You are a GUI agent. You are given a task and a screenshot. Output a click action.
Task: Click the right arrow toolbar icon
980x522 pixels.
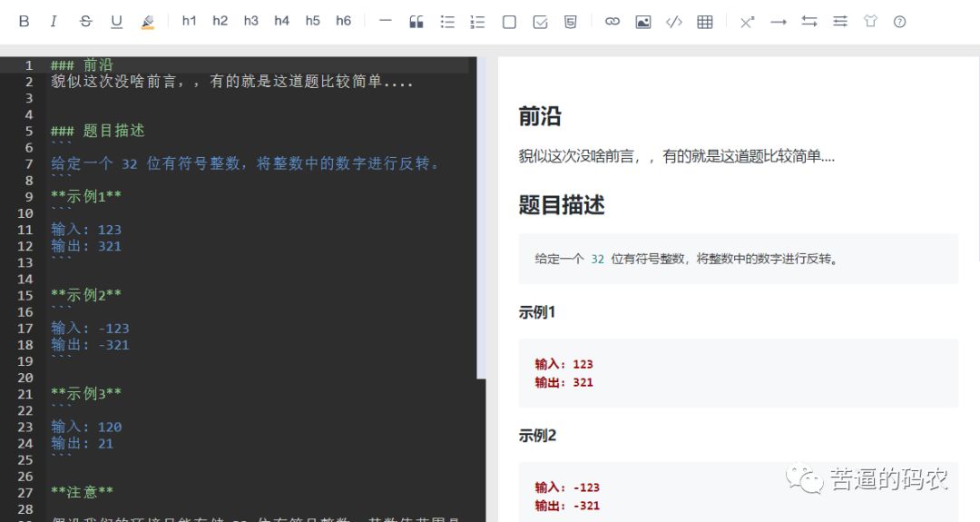pos(779,22)
